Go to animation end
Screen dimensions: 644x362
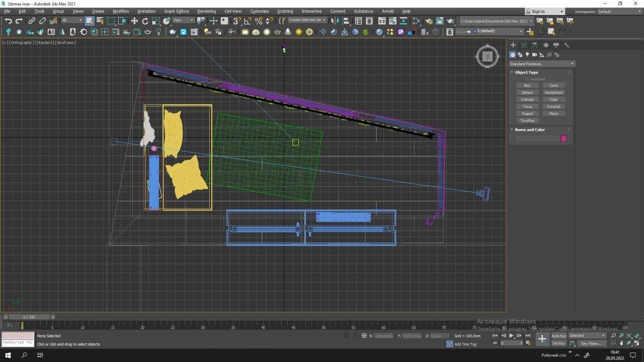pos(527,335)
